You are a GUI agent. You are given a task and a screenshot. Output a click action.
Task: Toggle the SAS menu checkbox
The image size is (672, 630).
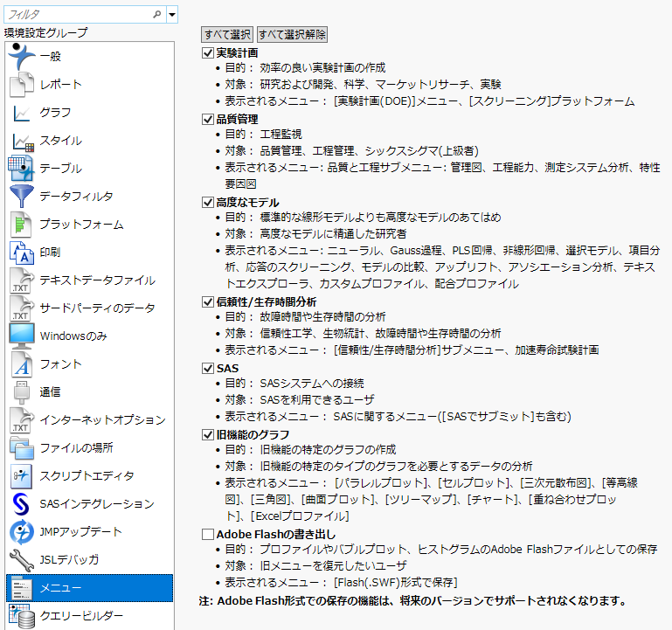tap(208, 368)
